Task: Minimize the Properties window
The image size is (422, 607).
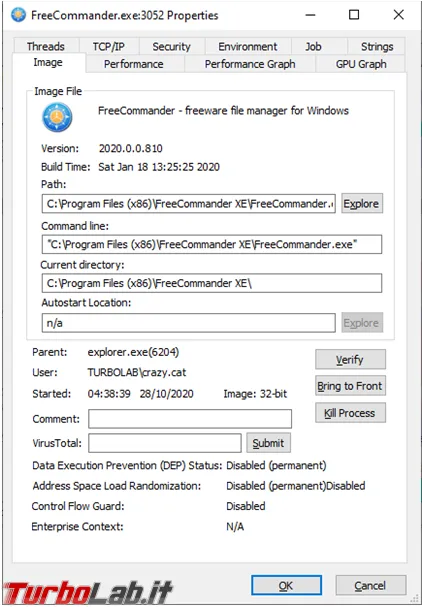Action: pyautogui.click(x=310, y=15)
